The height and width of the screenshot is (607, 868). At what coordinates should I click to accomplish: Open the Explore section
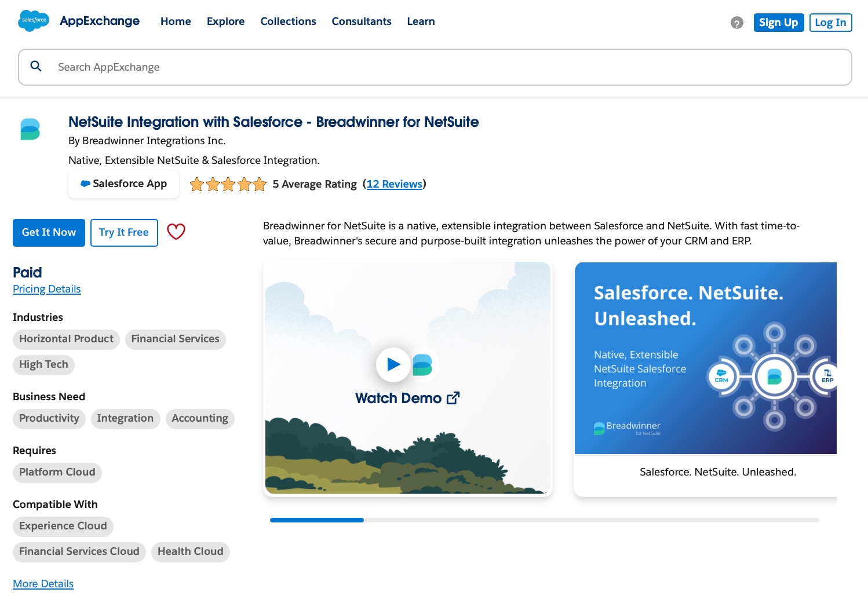225,21
